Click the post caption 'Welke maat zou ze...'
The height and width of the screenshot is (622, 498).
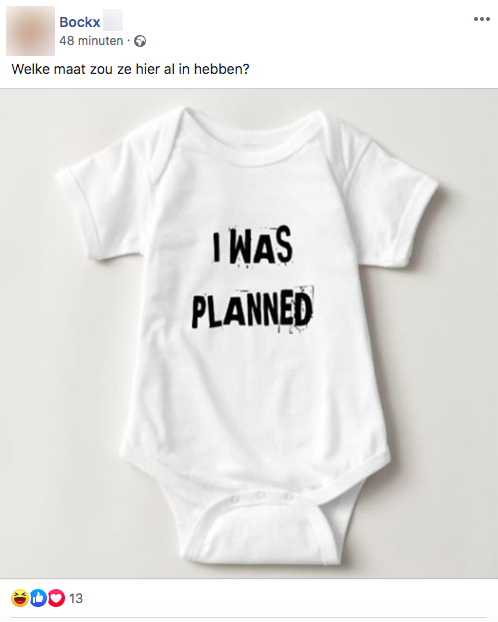tap(130, 69)
